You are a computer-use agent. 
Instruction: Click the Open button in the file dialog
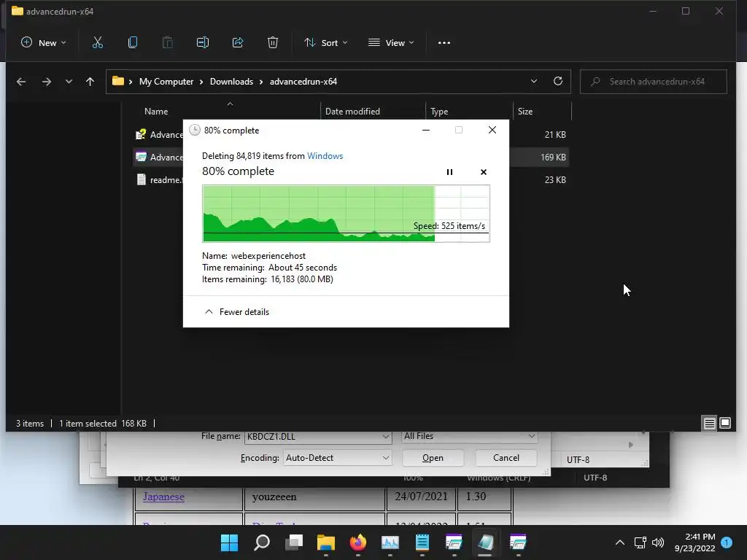[433, 458]
